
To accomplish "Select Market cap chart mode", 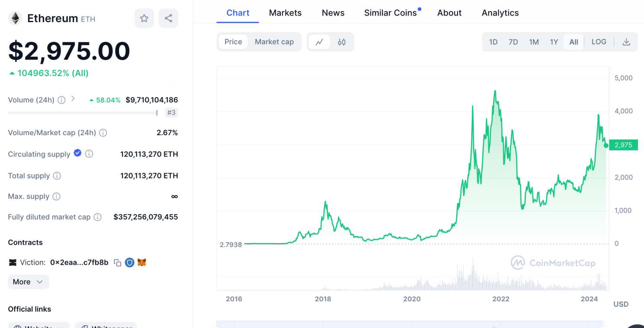I will click(x=274, y=42).
